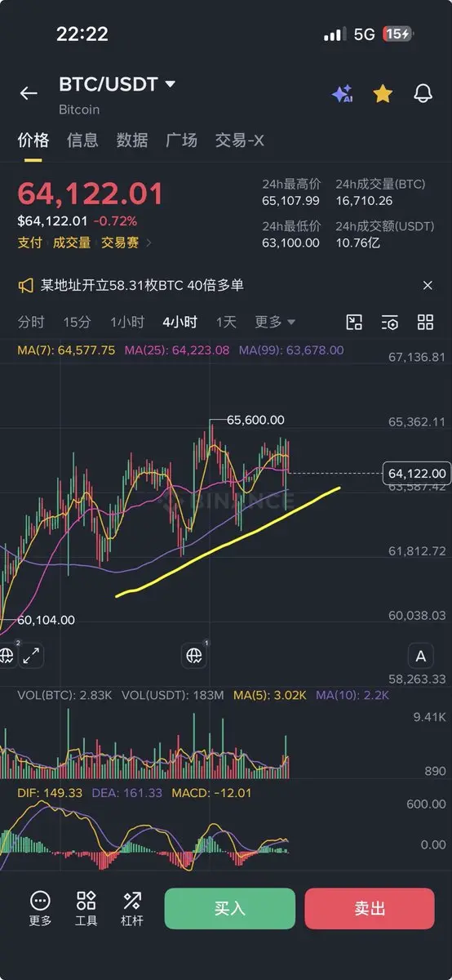This screenshot has height=980, width=452.
Task: Switch to the 价格 tab
Action: point(33,140)
